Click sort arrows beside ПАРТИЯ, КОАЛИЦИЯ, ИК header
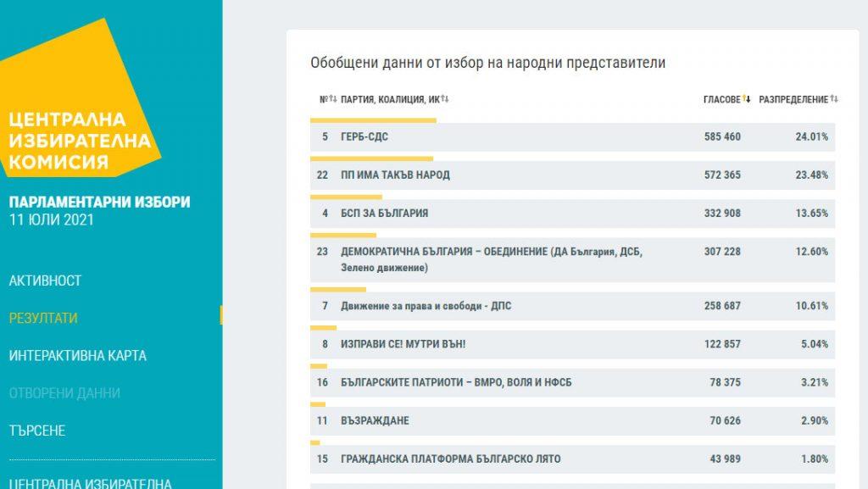868x489 pixels. [x=445, y=99]
